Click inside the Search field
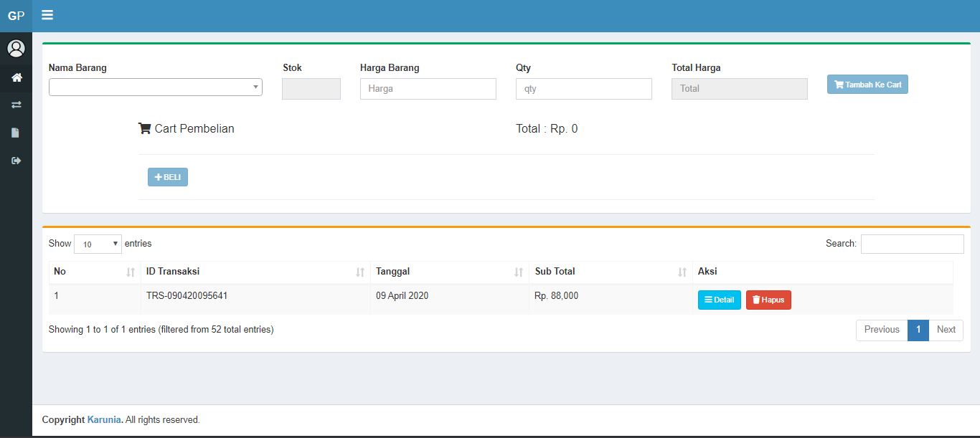Viewport: 980px width, 438px height. coord(912,244)
